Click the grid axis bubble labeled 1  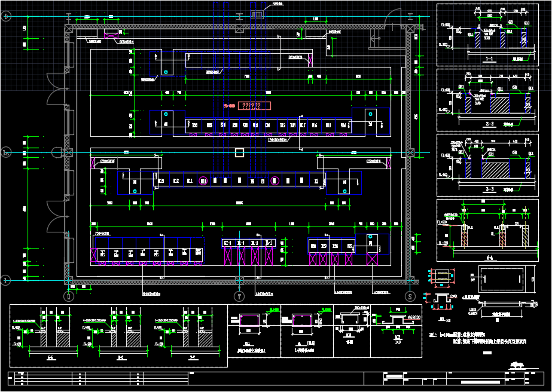pos(7,280)
